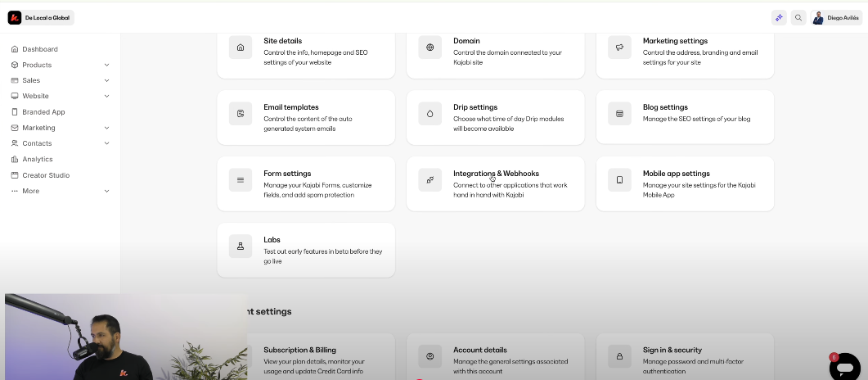The width and height of the screenshot is (868, 380).
Task: Open Creator Studio in sidebar
Action: [x=46, y=175]
